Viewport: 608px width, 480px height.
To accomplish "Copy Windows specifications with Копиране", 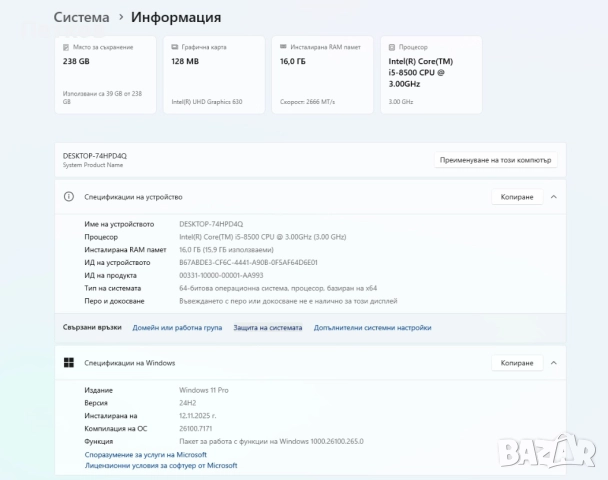I will [517, 363].
